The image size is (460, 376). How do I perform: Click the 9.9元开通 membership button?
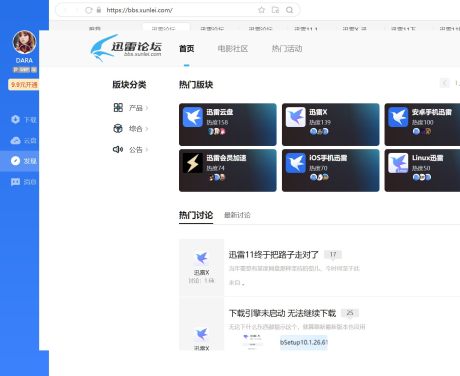tap(23, 85)
